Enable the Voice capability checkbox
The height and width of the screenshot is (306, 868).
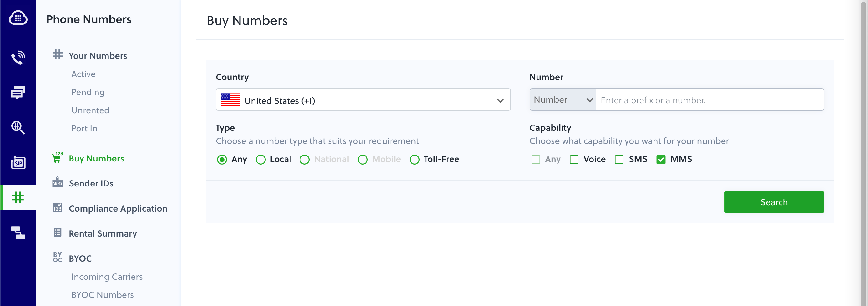point(574,159)
